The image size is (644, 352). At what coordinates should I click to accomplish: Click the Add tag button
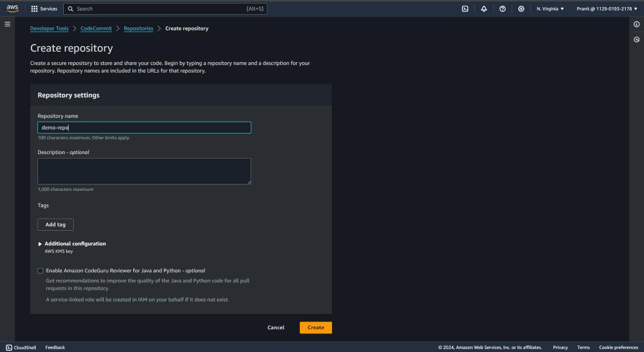(x=56, y=225)
